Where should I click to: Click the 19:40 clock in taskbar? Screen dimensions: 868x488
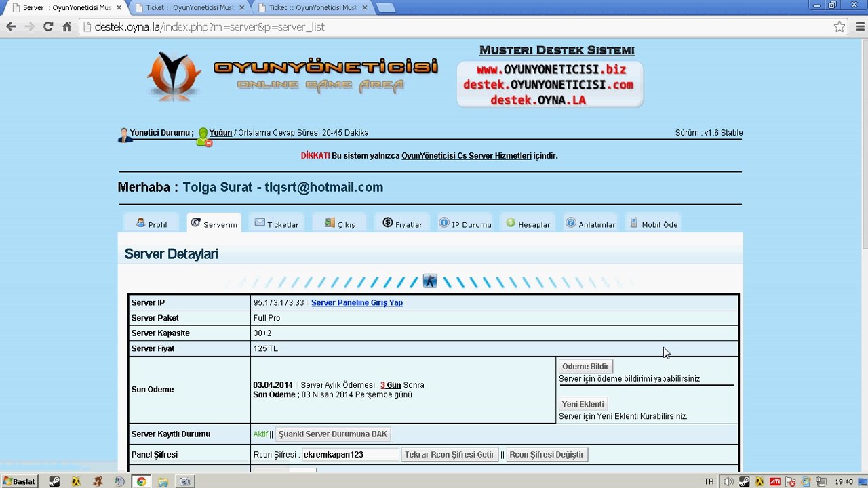(844, 482)
